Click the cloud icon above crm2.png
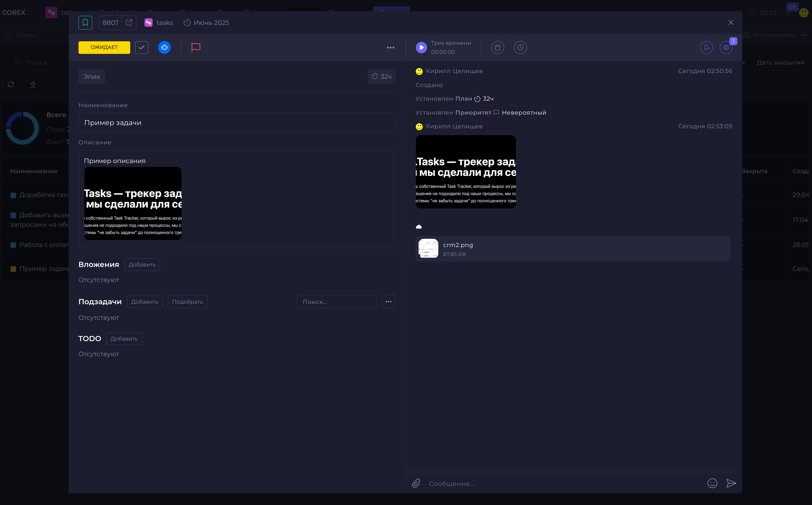This screenshot has width=812, height=505. tap(419, 227)
